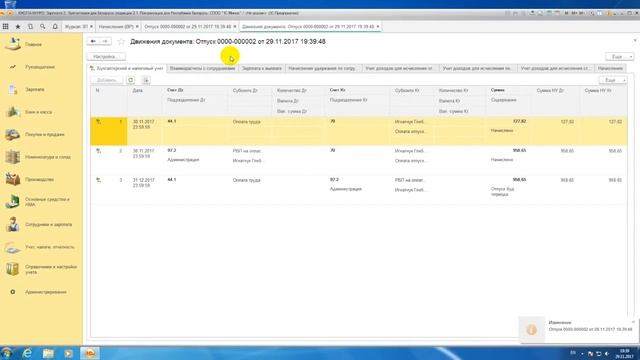640x360 pixels.
Task: Open the Зарплата section icon
Action: (13, 89)
